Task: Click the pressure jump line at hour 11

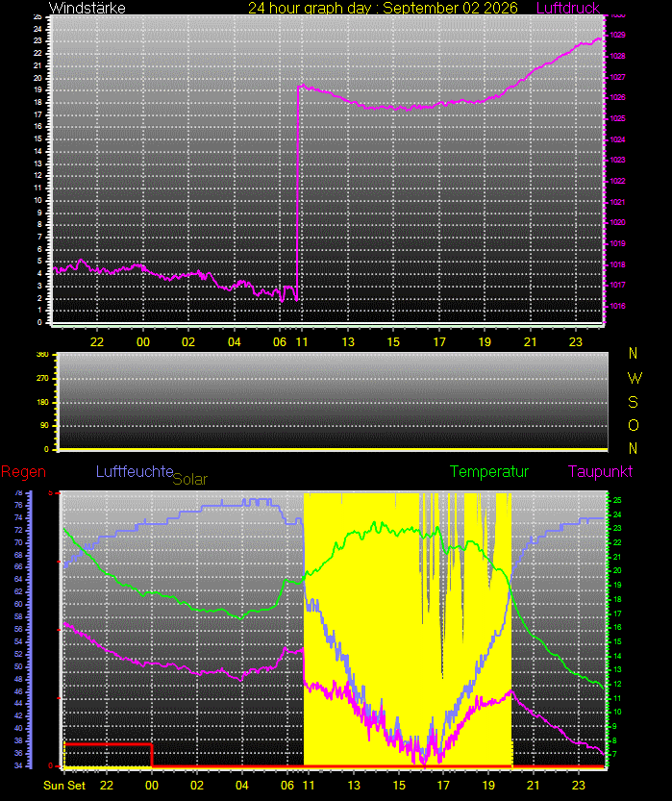Action: 298,193
